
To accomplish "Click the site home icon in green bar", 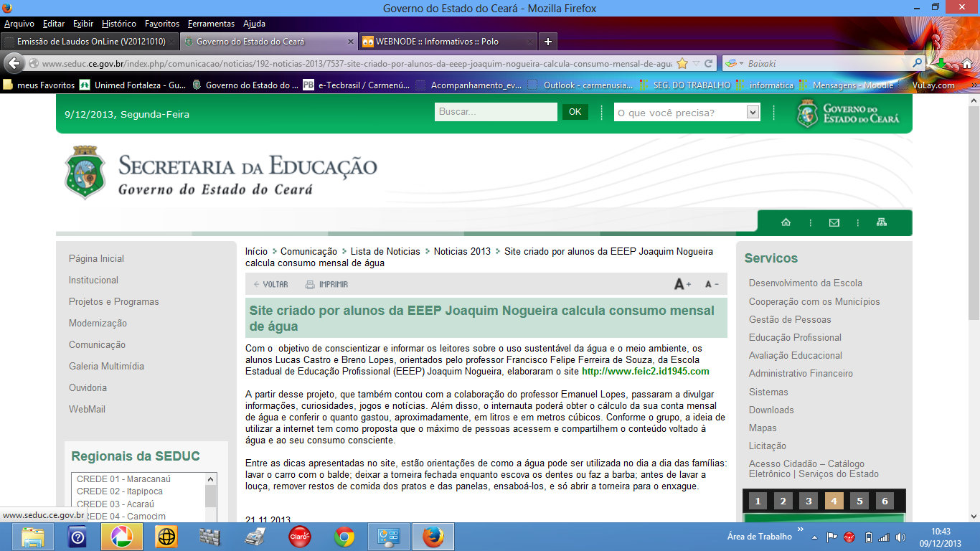I will point(786,222).
